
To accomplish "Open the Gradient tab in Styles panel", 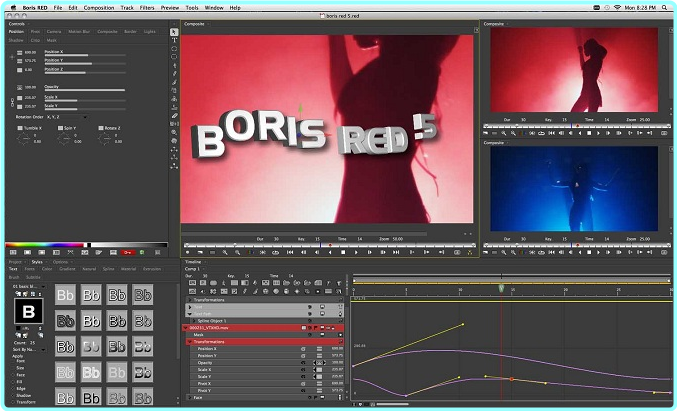I will (x=67, y=269).
